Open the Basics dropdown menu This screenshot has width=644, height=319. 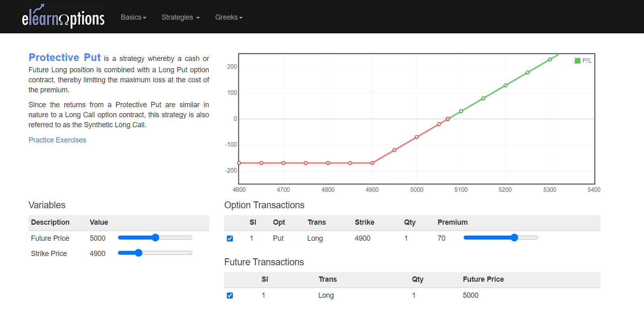click(x=133, y=17)
